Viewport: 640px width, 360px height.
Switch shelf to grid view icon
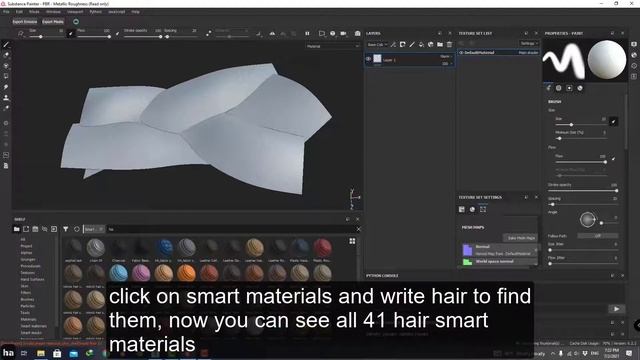pos(352,241)
